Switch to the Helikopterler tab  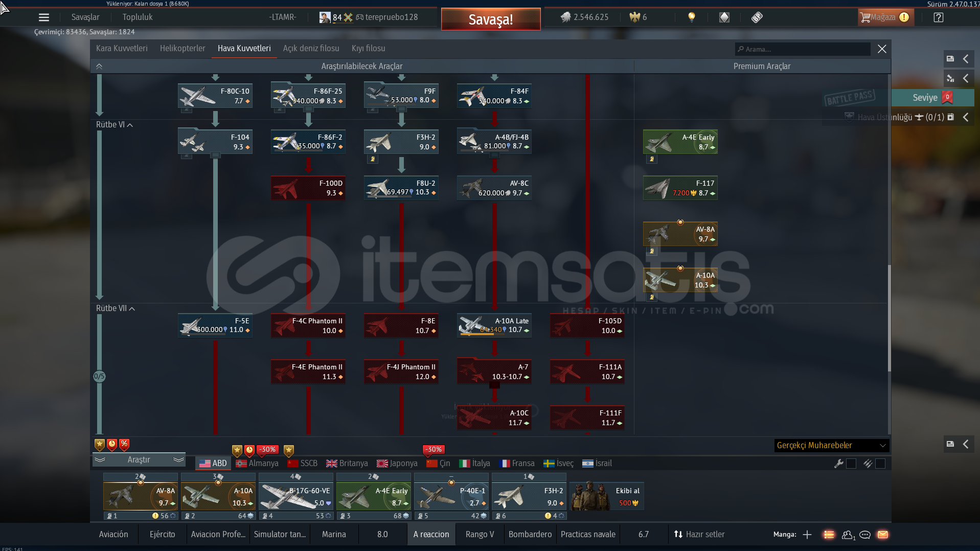[183, 49]
